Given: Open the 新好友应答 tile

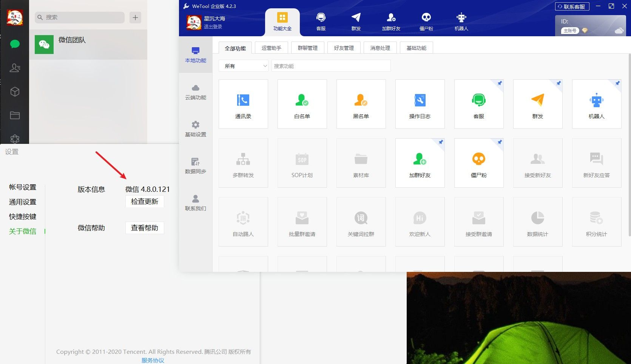Looking at the screenshot, I should pyautogui.click(x=597, y=163).
